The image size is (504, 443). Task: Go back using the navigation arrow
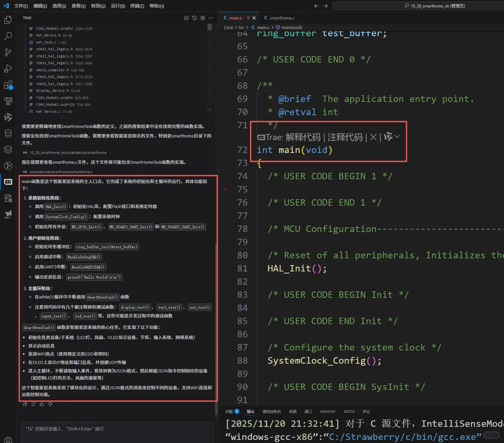316,6
